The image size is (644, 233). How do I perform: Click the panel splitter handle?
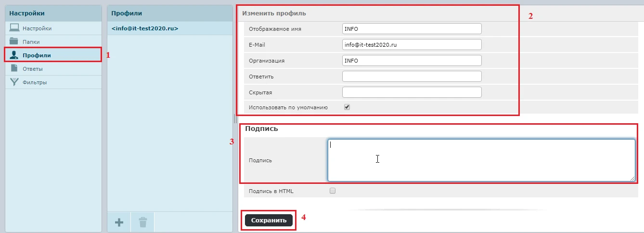click(x=235, y=118)
